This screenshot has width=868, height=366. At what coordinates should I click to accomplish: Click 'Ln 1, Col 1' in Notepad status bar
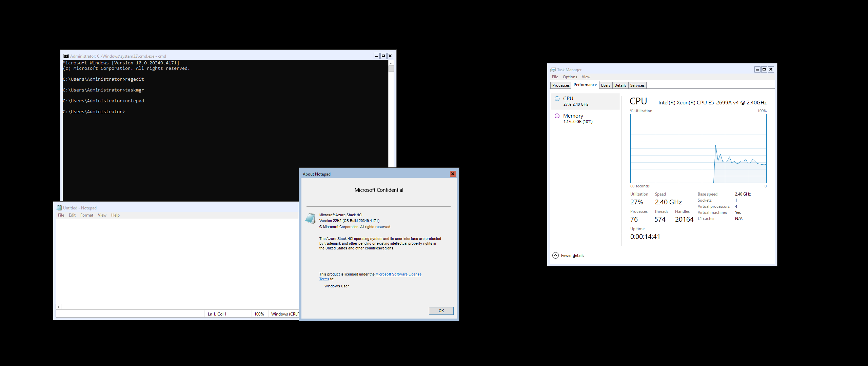pos(217,314)
